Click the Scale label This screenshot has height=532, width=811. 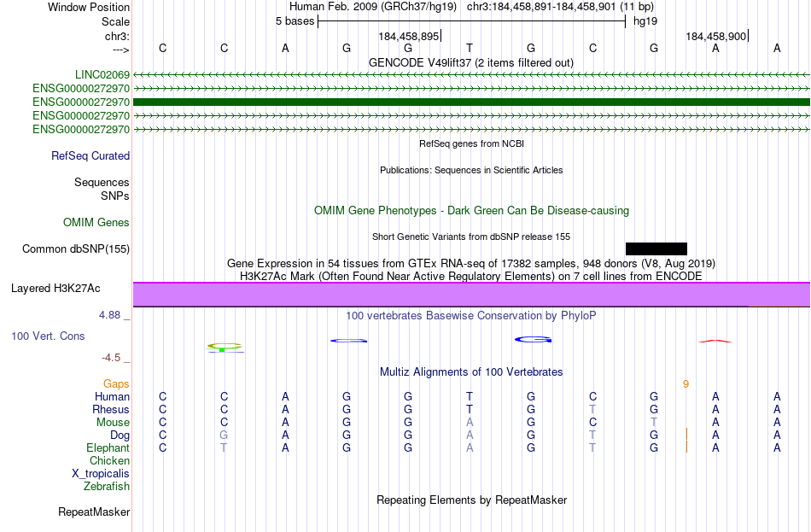point(115,21)
